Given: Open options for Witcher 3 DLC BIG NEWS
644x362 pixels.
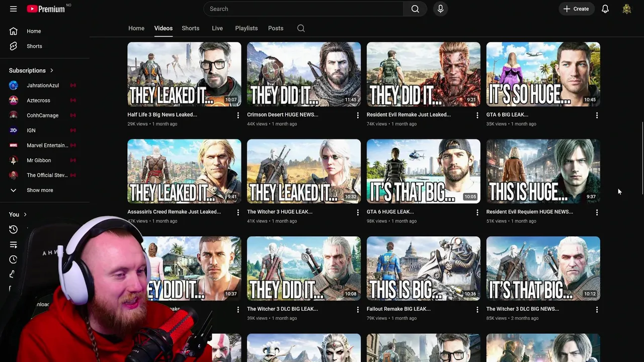Looking at the screenshot, I should (x=597, y=309).
